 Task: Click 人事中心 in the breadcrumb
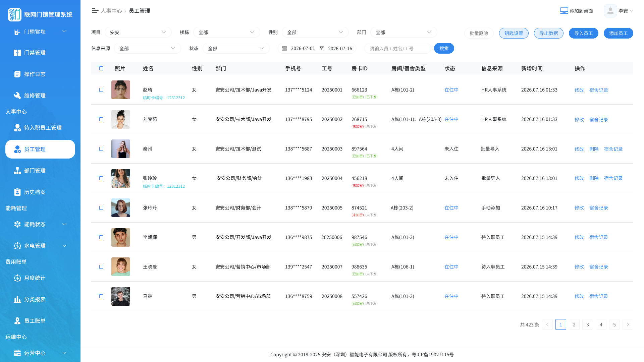coord(111,11)
